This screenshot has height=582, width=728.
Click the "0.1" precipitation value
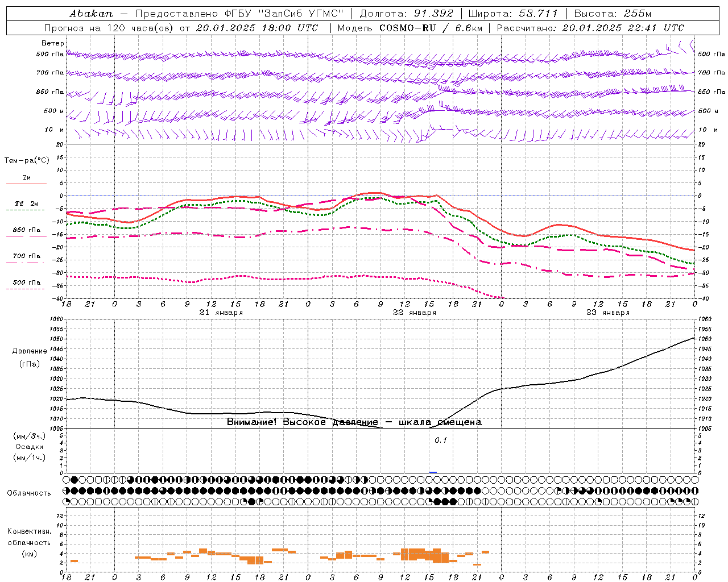[441, 440]
